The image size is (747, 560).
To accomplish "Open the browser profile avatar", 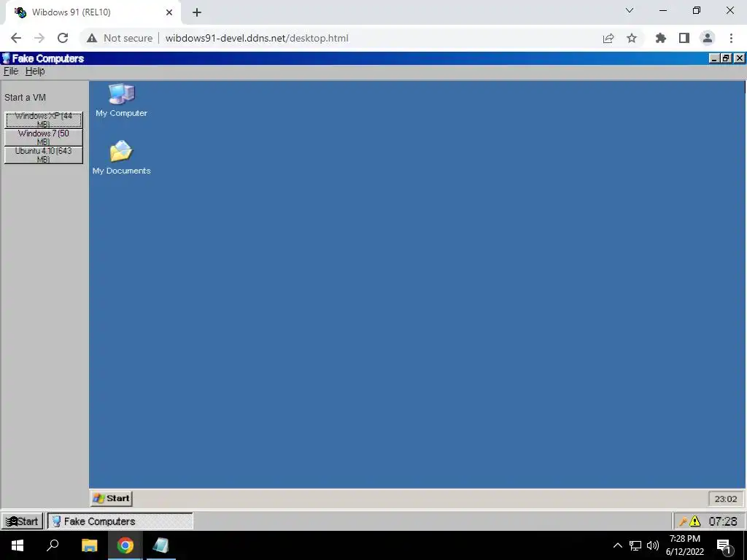I will (x=708, y=38).
